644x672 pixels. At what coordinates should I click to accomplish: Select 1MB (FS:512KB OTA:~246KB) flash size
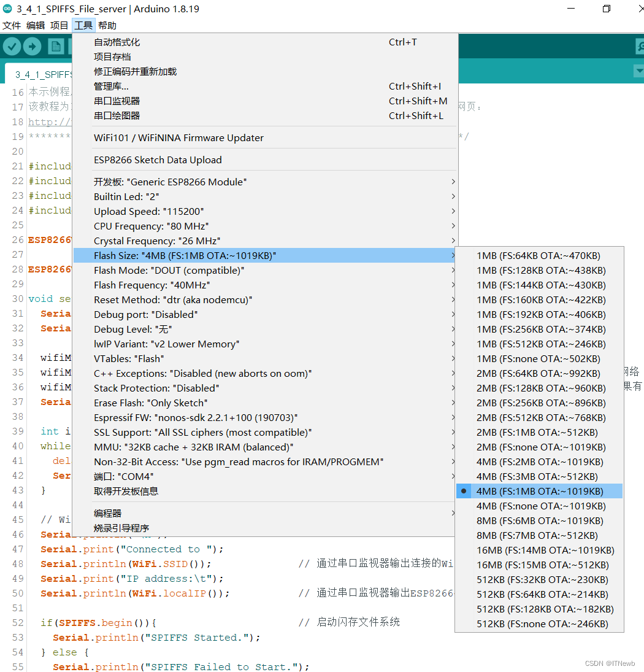540,344
